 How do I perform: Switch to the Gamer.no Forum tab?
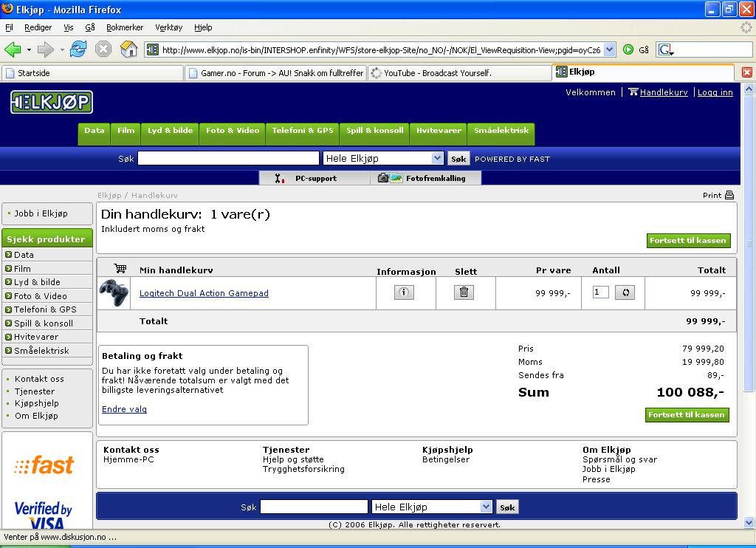tap(276, 73)
